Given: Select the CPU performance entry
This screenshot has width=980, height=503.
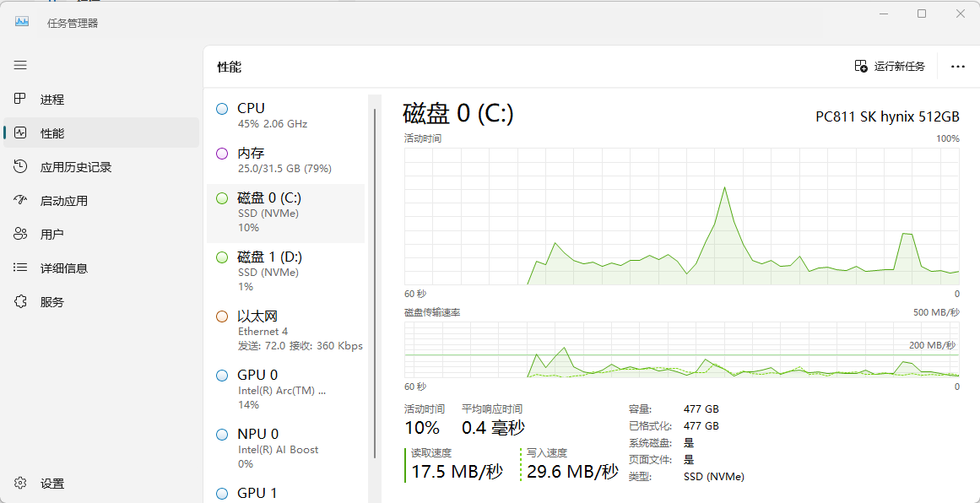Looking at the screenshot, I should pos(285,116).
